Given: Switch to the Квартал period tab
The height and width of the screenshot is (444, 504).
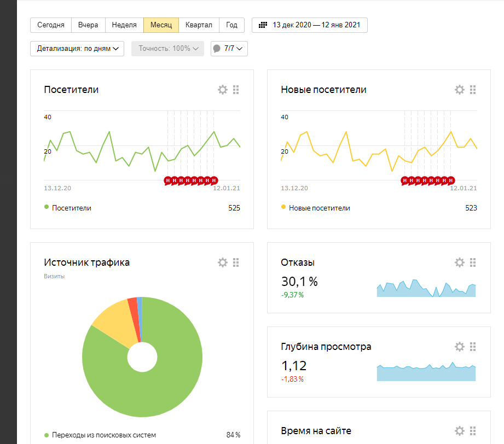Looking at the screenshot, I should (x=199, y=25).
